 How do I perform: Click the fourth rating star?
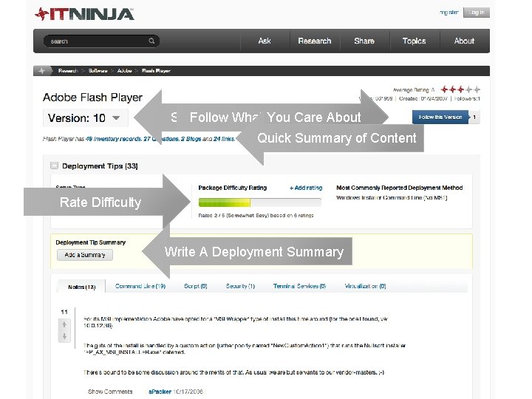(469, 89)
